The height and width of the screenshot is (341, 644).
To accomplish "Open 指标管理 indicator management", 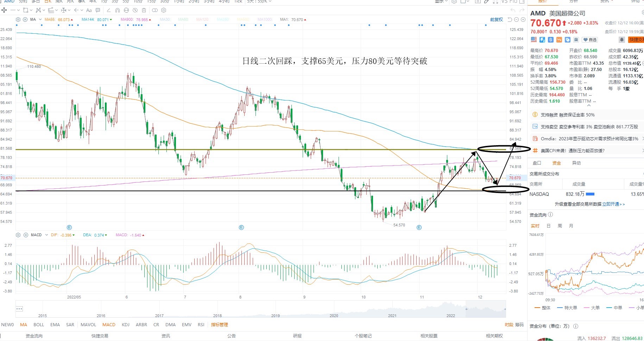I will tap(220, 325).
